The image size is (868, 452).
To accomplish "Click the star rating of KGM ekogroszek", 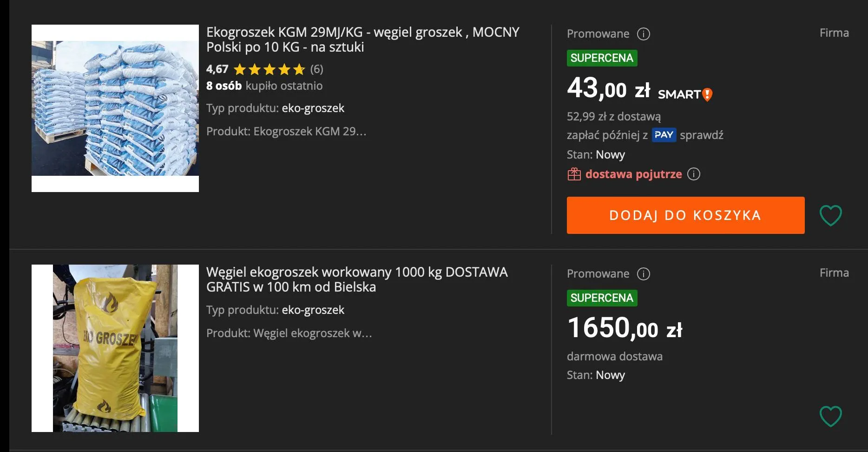I will tap(269, 70).
